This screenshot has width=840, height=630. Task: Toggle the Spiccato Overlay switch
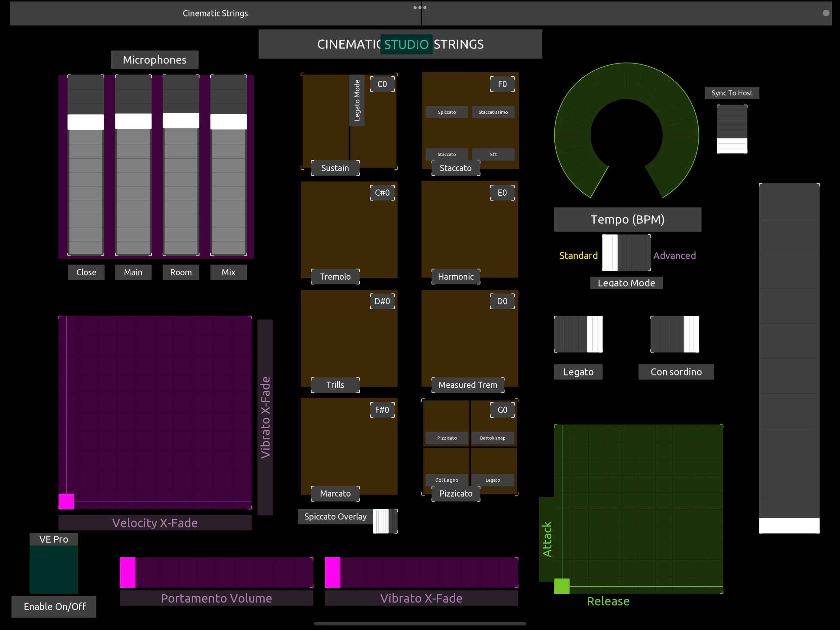(x=385, y=521)
